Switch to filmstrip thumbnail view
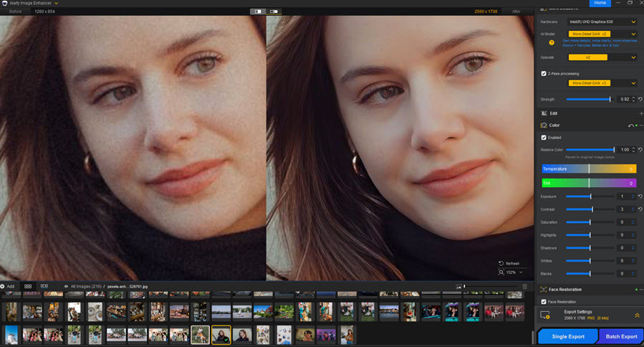Viewport: 644px width, 347px height. (x=44, y=286)
